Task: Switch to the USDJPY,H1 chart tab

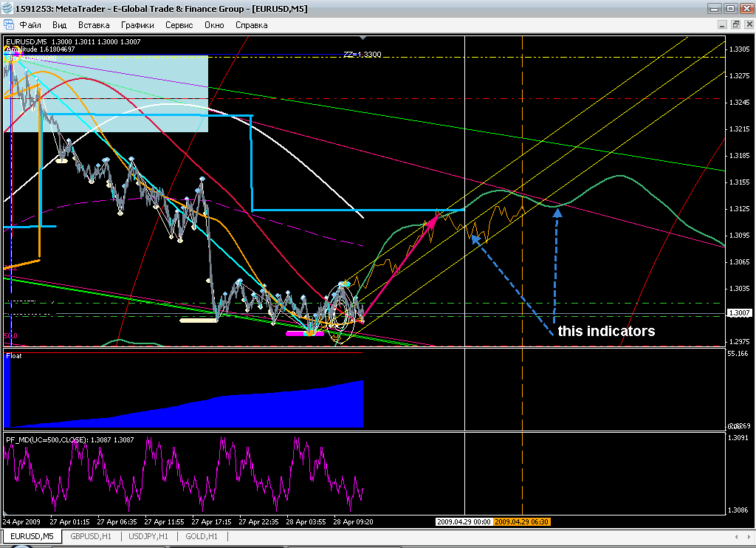Action: (148, 536)
